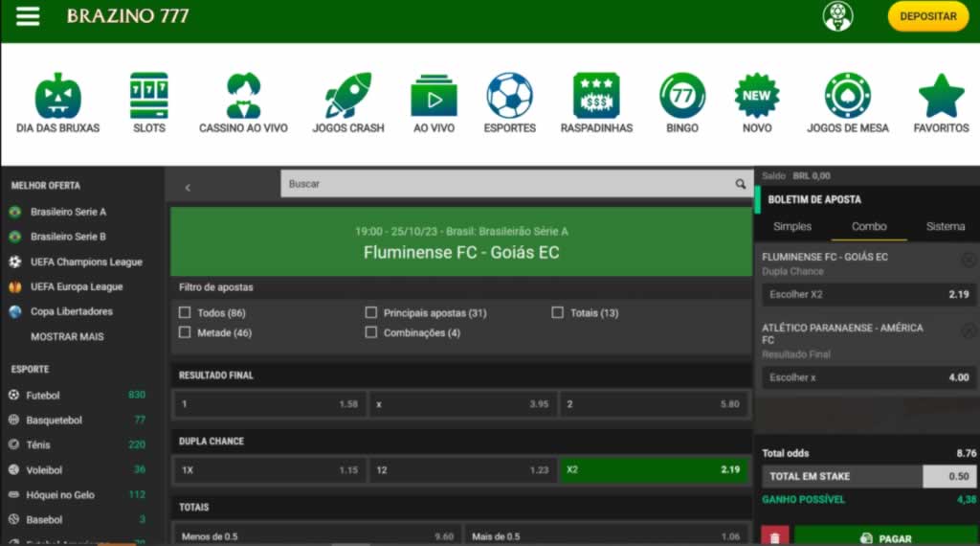Screen dimensions: 980x546
Task: Check the Todos (86) filter
Action: 185,312
